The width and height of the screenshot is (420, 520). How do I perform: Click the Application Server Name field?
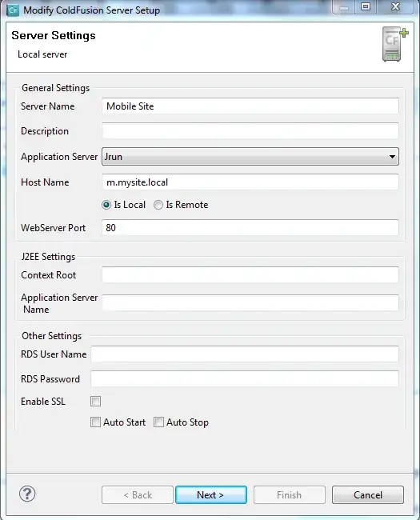[250, 302]
